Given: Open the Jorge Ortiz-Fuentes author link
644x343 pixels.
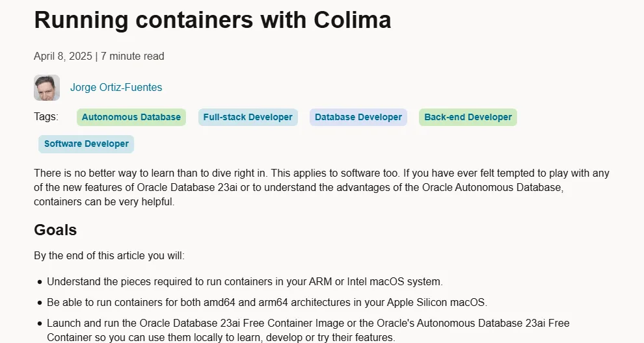Looking at the screenshot, I should [x=116, y=88].
